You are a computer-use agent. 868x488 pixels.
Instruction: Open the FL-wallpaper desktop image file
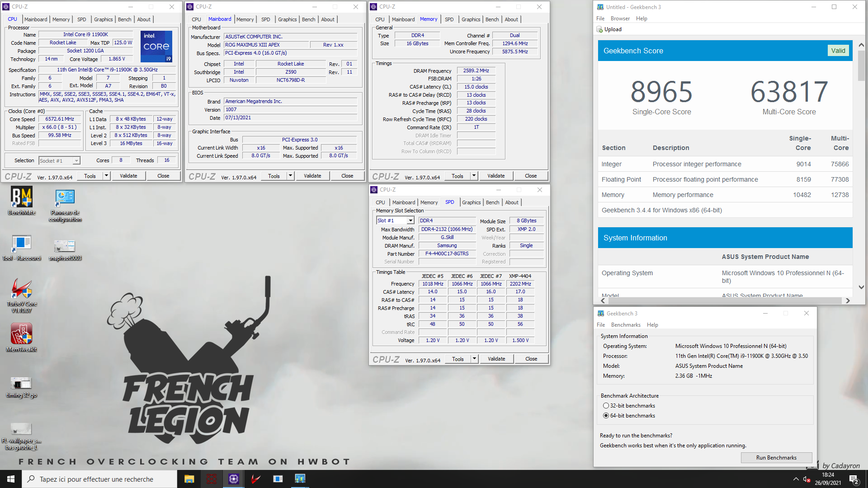click(21, 436)
